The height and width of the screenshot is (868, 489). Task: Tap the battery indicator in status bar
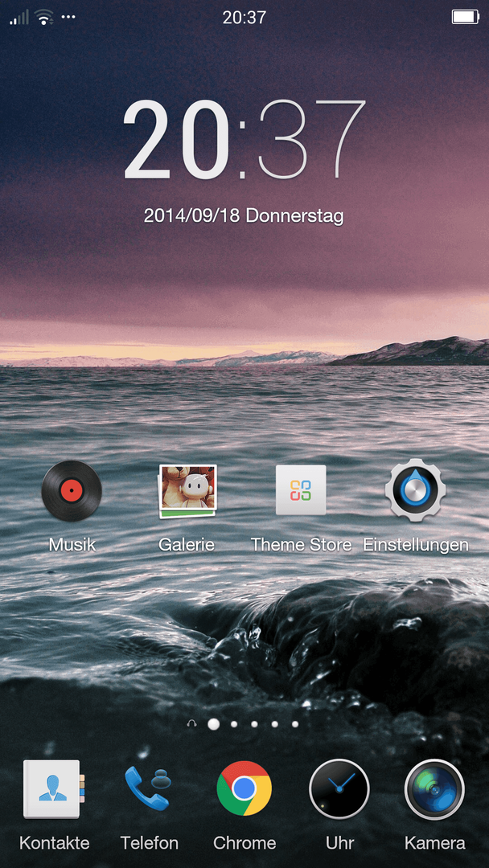click(x=466, y=17)
